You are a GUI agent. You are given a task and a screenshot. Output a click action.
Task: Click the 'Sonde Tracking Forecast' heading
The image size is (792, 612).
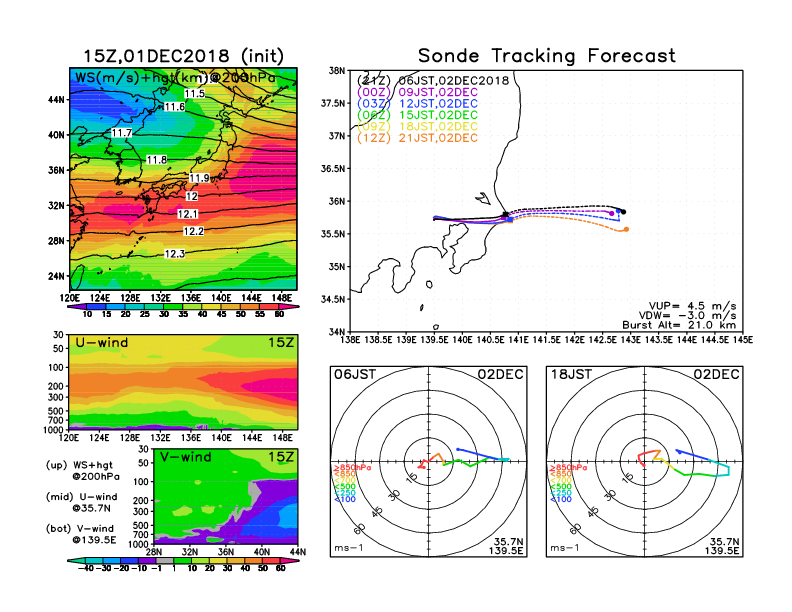(x=547, y=55)
